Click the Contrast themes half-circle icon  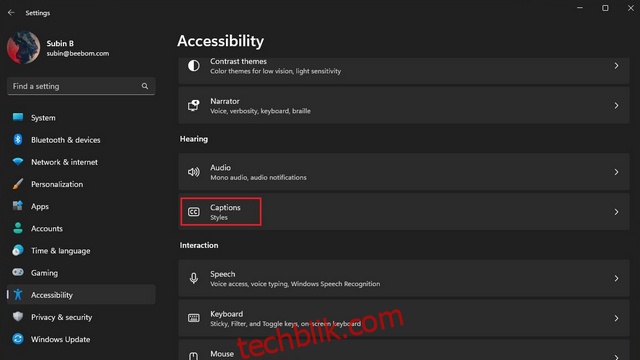193,66
